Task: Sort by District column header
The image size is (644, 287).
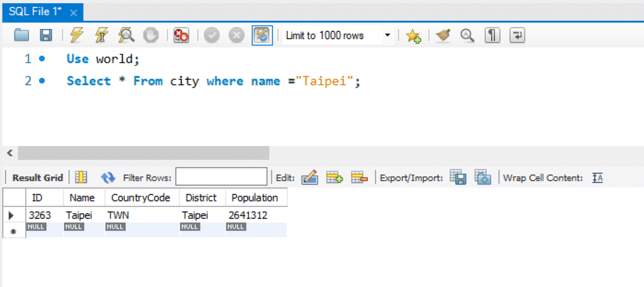Action: click(x=203, y=198)
